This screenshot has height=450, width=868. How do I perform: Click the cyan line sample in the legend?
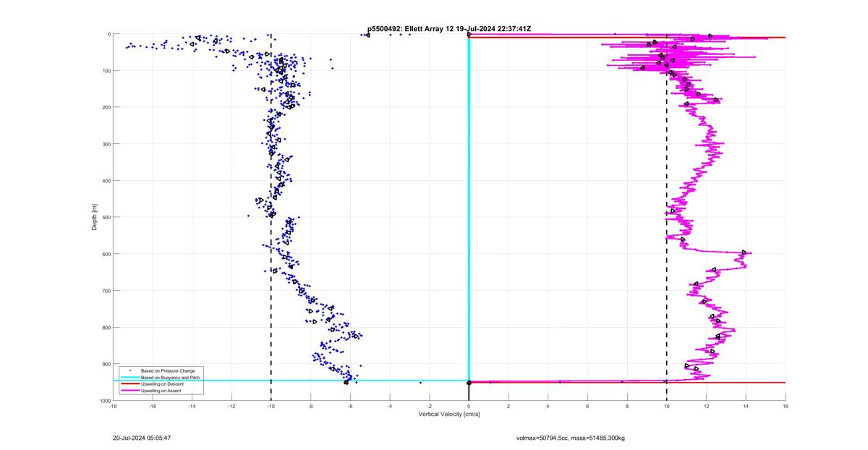point(129,378)
